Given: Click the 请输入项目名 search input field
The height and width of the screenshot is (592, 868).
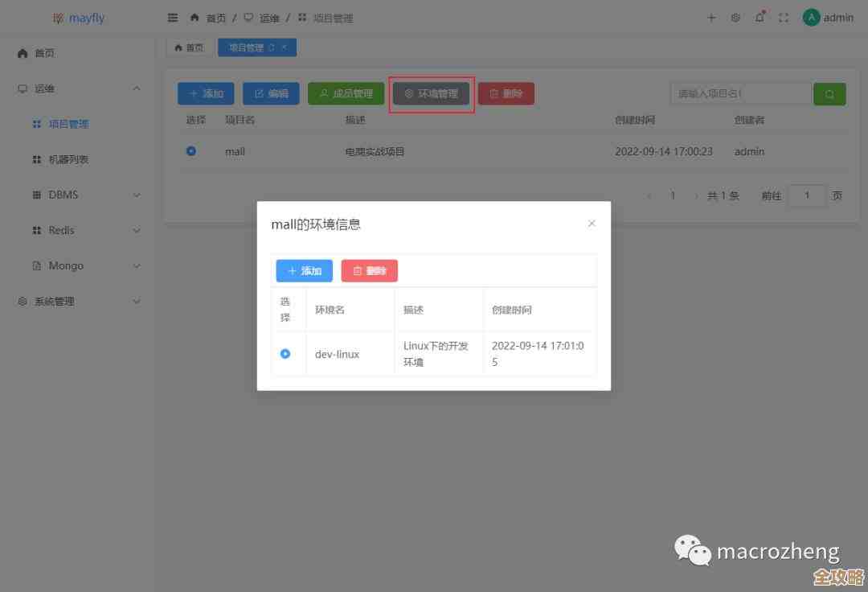Looking at the screenshot, I should point(739,93).
